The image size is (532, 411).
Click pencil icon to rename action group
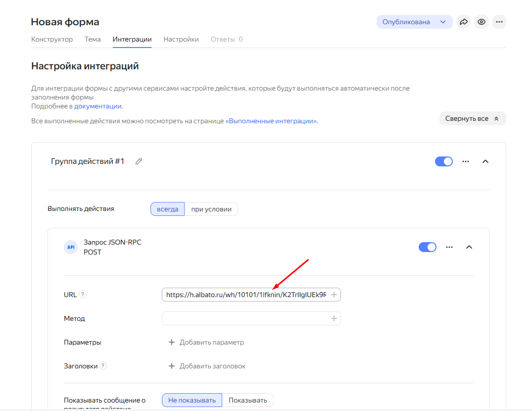(x=139, y=161)
